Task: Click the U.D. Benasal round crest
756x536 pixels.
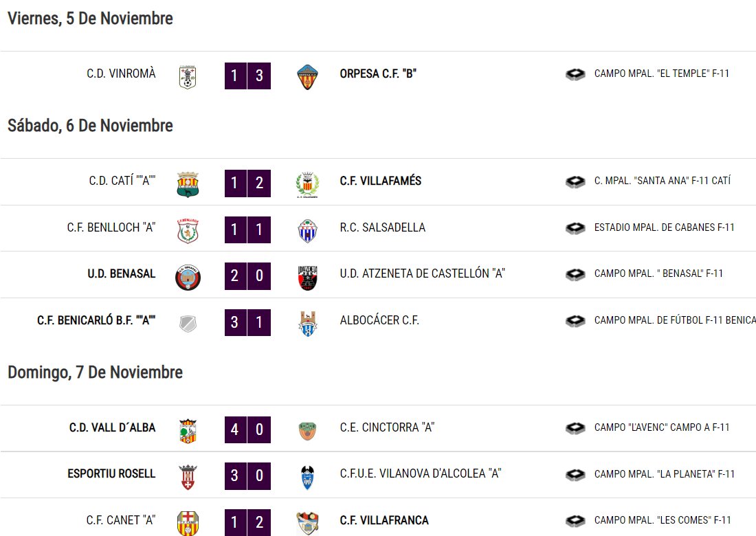Action: [188, 277]
